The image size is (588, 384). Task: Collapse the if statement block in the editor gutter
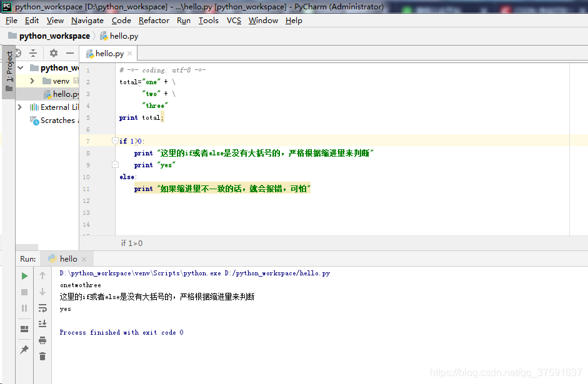tap(116, 142)
